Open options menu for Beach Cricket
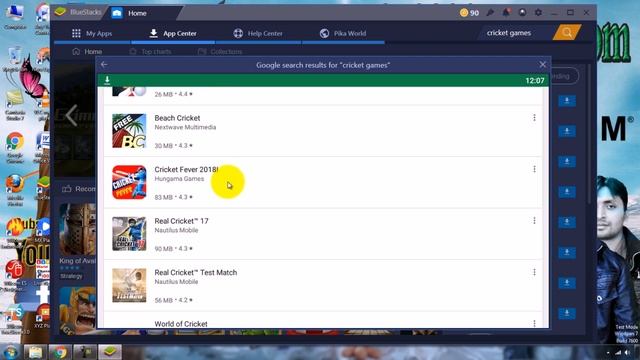The height and width of the screenshot is (360, 640). pyautogui.click(x=534, y=118)
